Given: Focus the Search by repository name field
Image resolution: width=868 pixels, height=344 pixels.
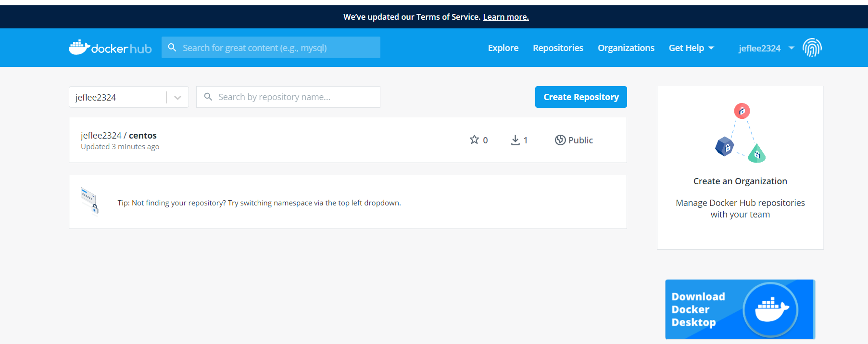Looking at the screenshot, I should pyautogui.click(x=288, y=97).
